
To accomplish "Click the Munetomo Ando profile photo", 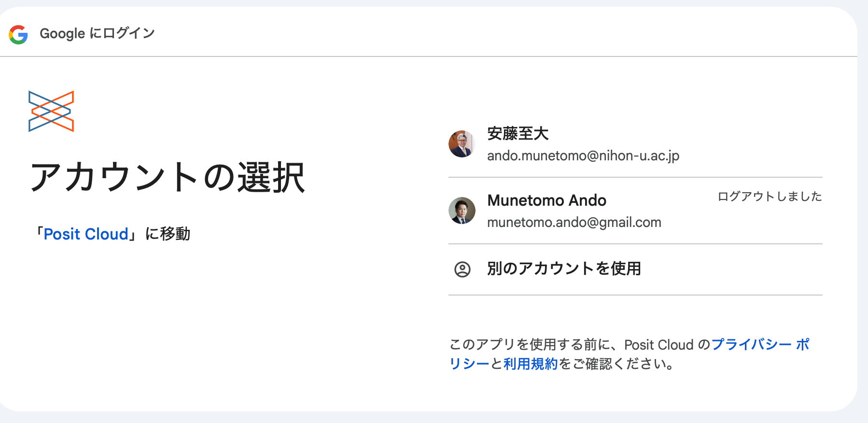I will [462, 211].
